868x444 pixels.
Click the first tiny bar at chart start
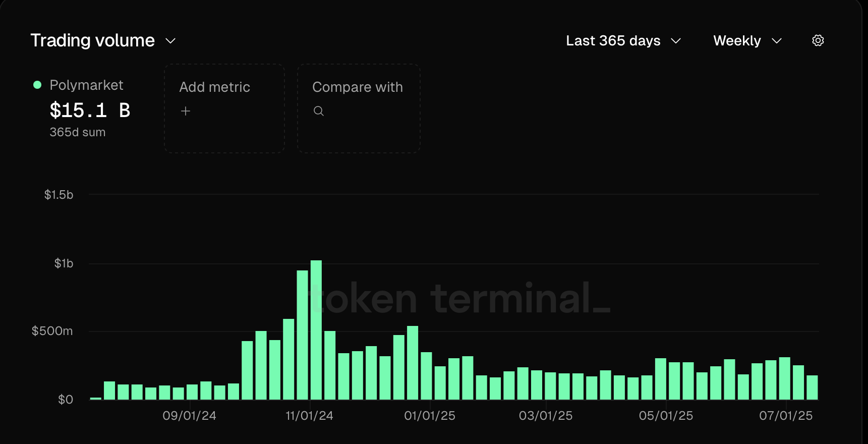pyautogui.click(x=96, y=399)
